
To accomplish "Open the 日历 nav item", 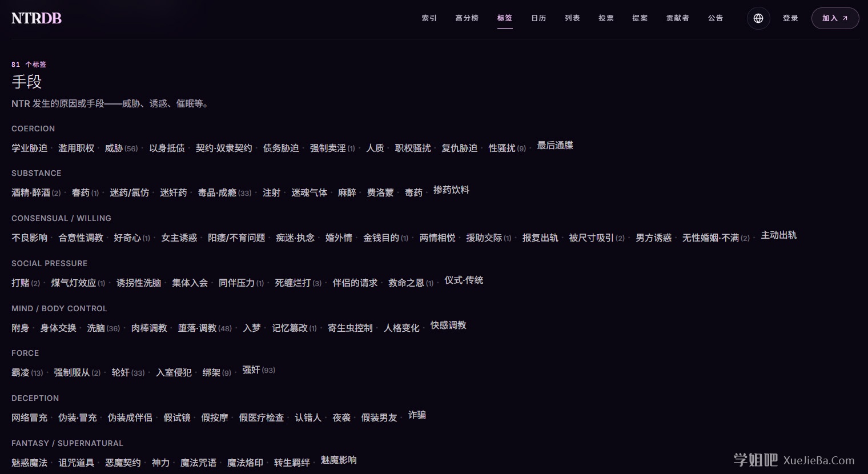I will pos(539,18).
